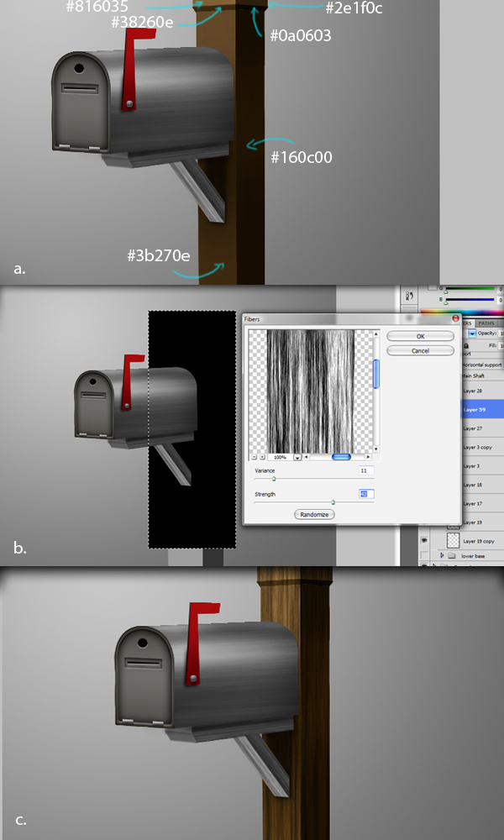
Task: Click the color spectrum ramp bar
Action: [x=462, y=312]
